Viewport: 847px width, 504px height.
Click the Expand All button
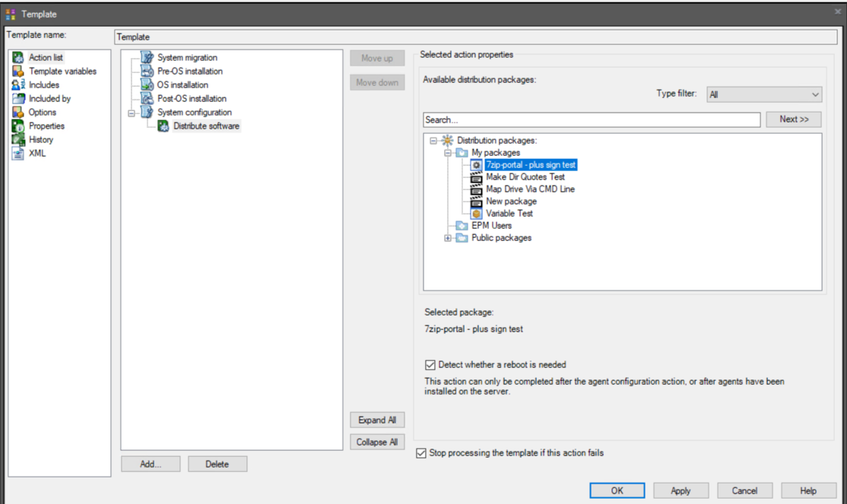pos(377,420)
